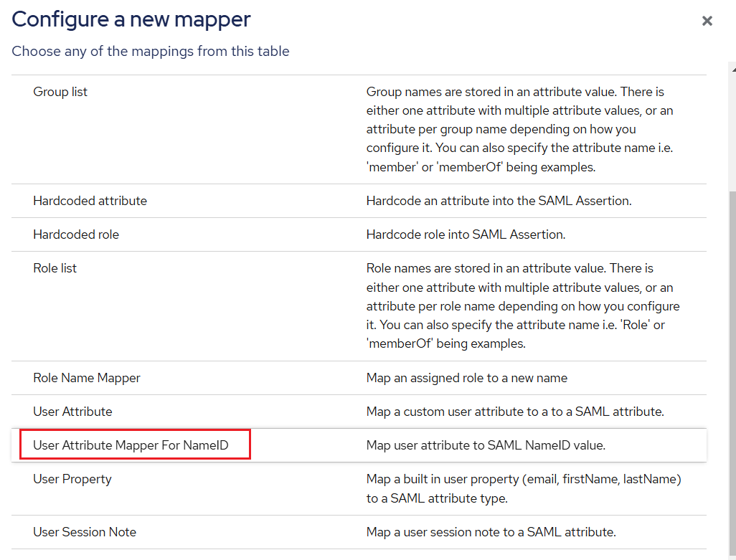Select the Group list mapper

tap(60, 92)
